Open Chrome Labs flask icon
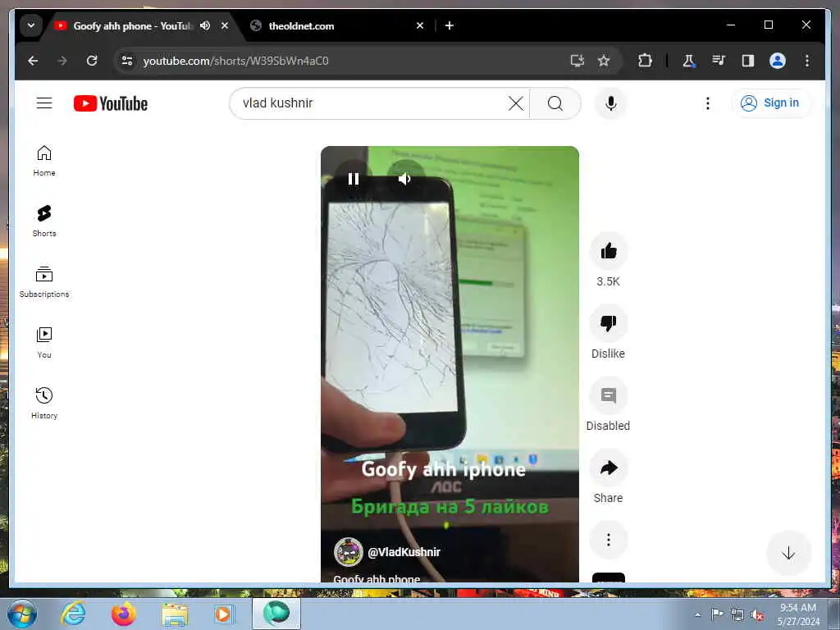 [x=688, y=61]
